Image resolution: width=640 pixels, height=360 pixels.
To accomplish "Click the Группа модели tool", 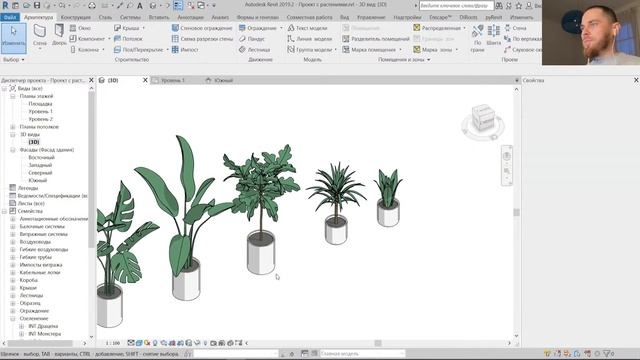I will [x=310, y=49].
